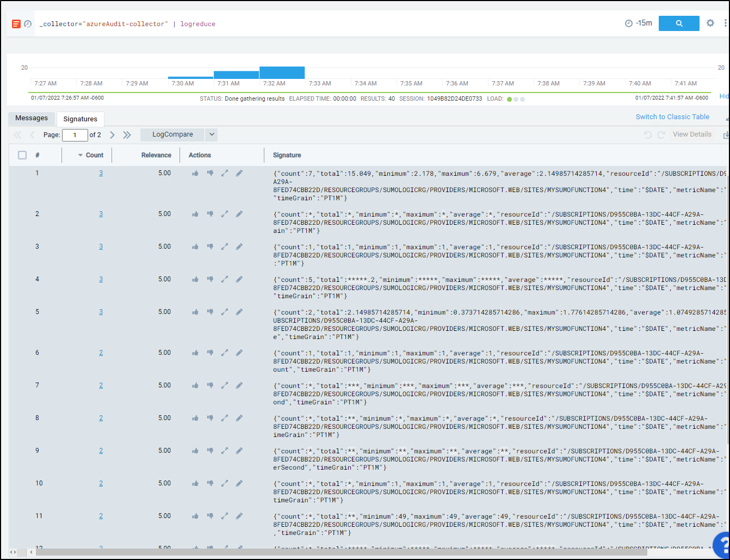
Task: Expand signature row 8 with arrows icon
Action: pos(225,419)
